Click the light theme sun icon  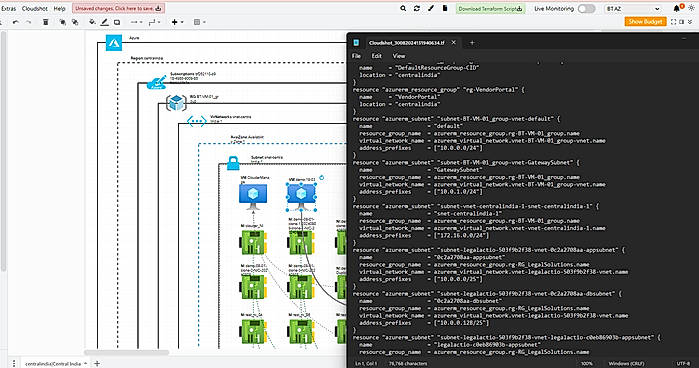(x=691, y=8)
